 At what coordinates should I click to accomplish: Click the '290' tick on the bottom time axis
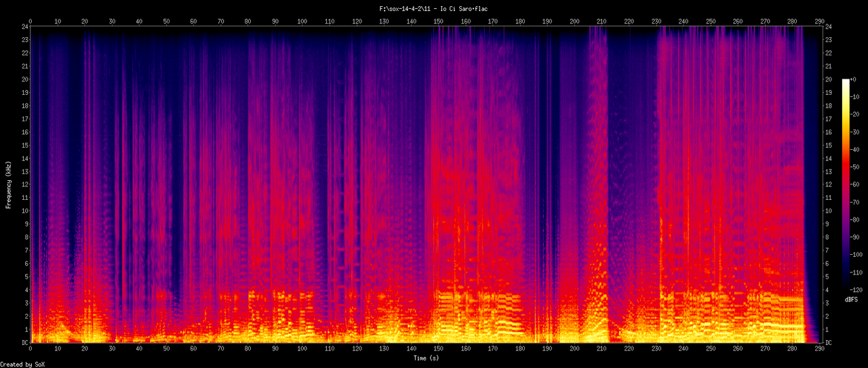click(x=819, y=349)
